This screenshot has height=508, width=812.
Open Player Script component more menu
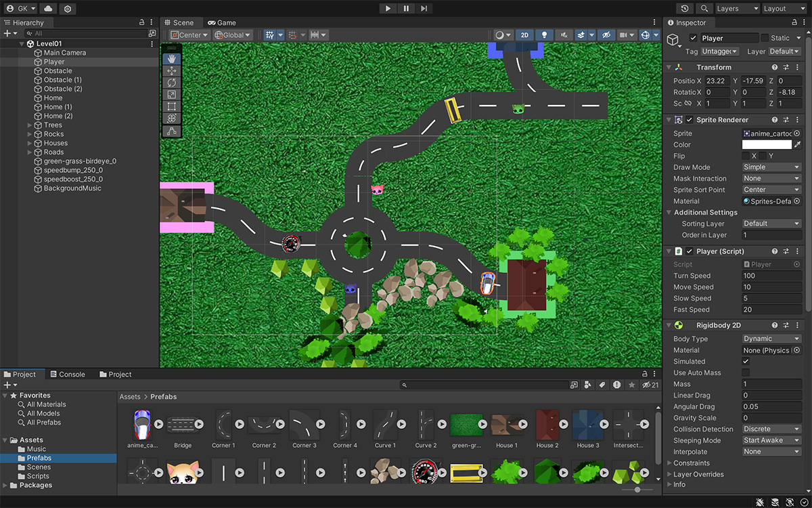(798, 251)
